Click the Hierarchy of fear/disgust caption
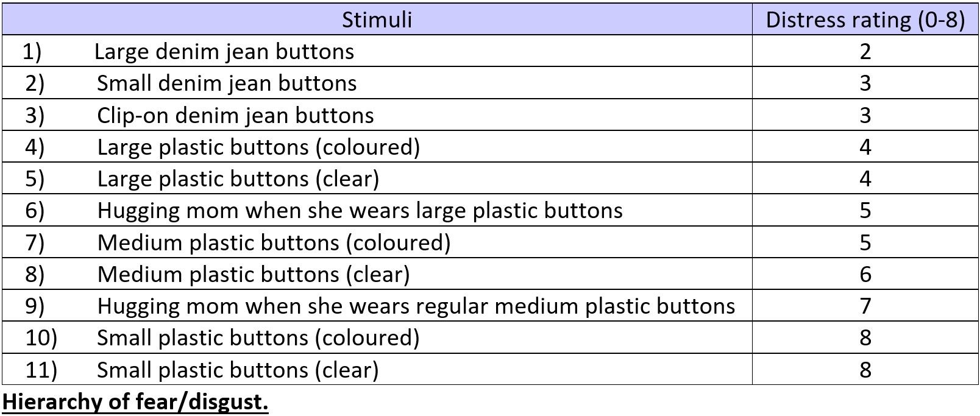 (x=135, y=403)
